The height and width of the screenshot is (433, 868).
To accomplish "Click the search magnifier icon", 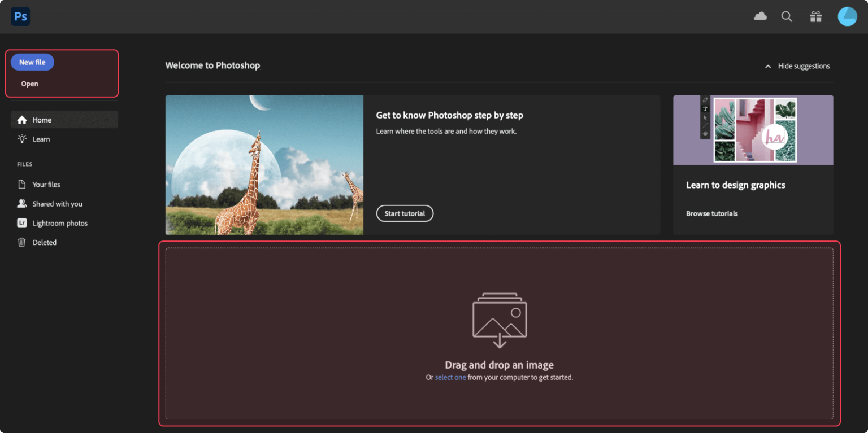I will tap(787, 16).
